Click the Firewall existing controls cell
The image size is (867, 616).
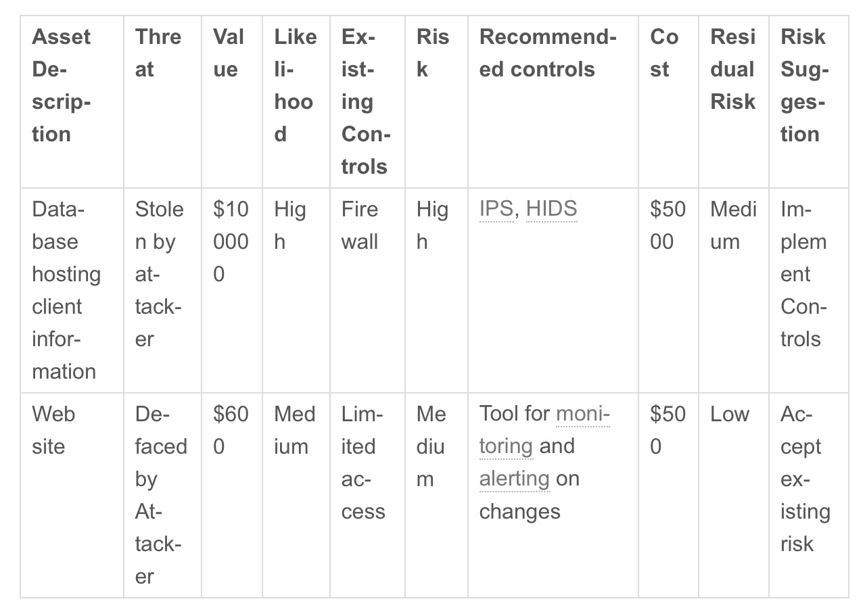click(360, 225)
